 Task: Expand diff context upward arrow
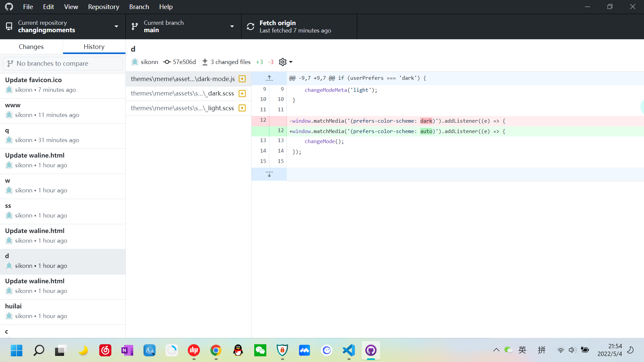(269, 78)
